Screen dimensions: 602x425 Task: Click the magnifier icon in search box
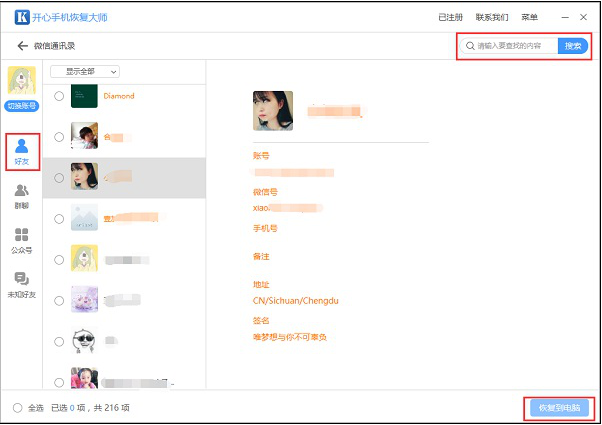tap(470, 46)
